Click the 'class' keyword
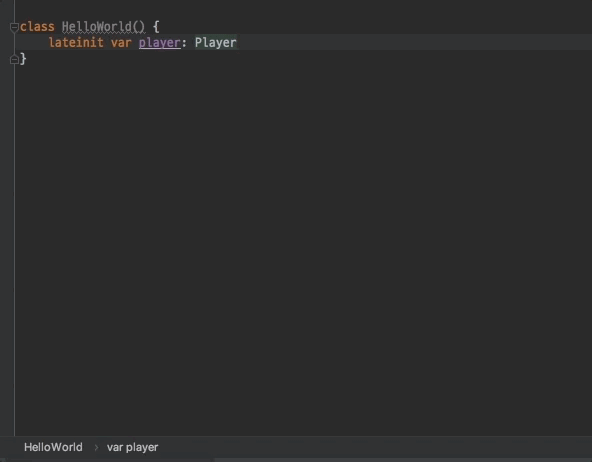592x462 pixels. [37, 27]
